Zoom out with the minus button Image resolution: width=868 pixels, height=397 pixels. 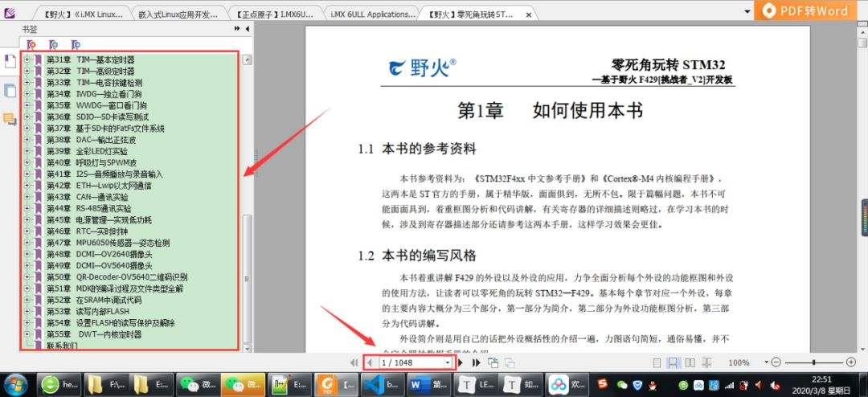tap(776, 362)
